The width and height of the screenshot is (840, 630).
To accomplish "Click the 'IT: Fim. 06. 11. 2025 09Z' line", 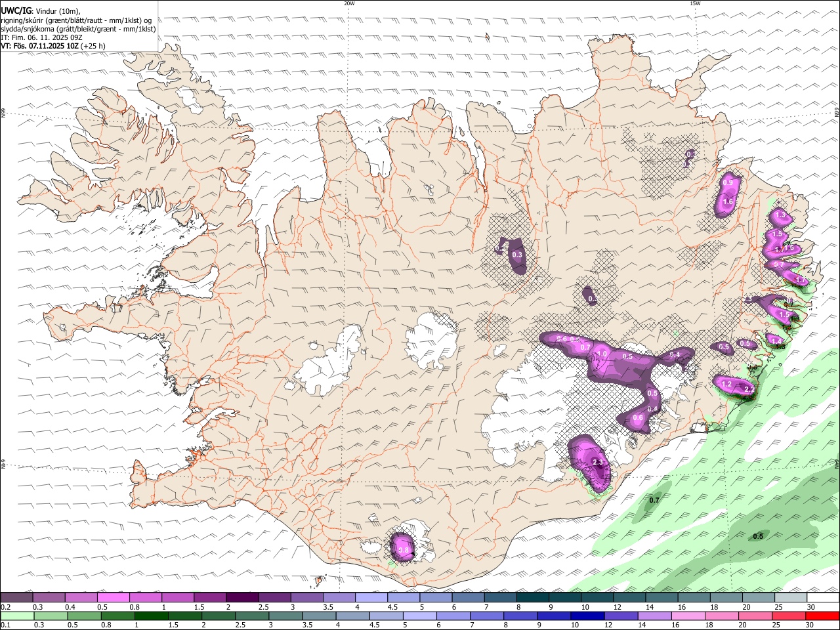I will click(41, 37).
